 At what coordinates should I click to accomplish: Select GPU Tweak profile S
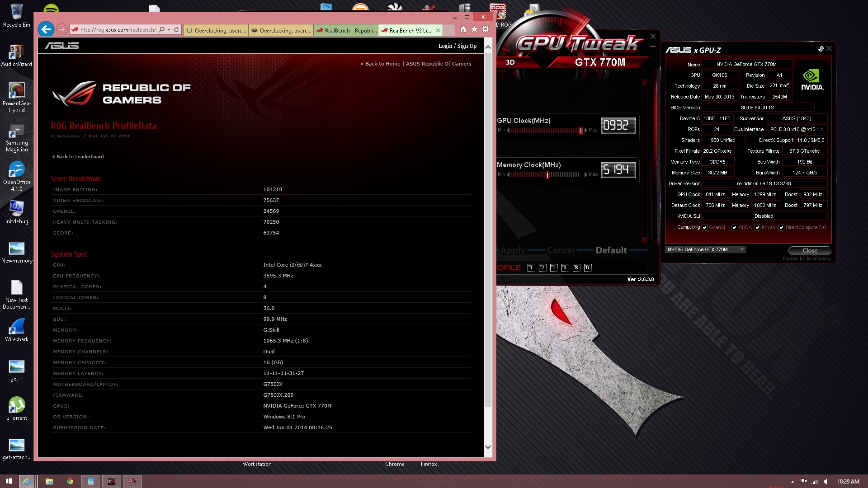[x=576, y=267]
